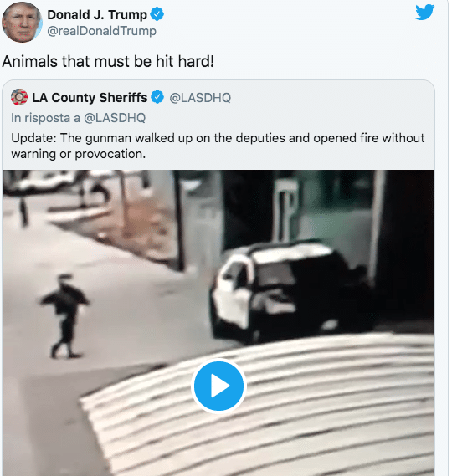Click the verified badge beside Donald J. Trump
452x476 pixels.
(157, 14)
